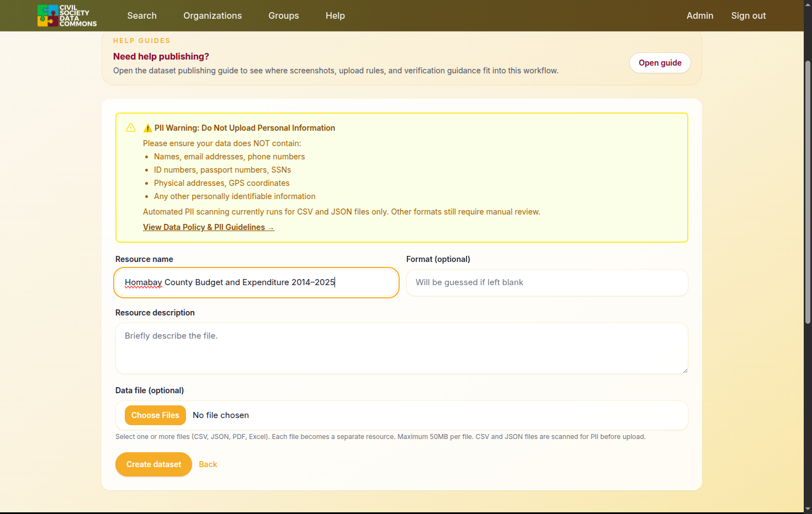Go to Organizations in the navbar
Image resolution: width=812 pixels, height=514 pixels.
213,15
